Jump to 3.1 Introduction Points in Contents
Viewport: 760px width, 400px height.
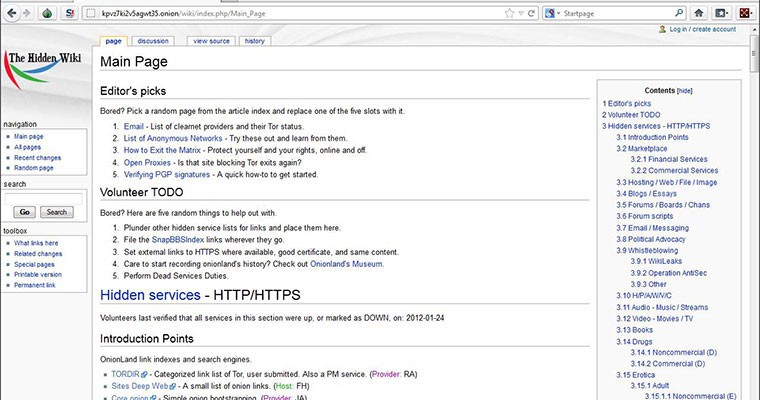pos(652,138)
